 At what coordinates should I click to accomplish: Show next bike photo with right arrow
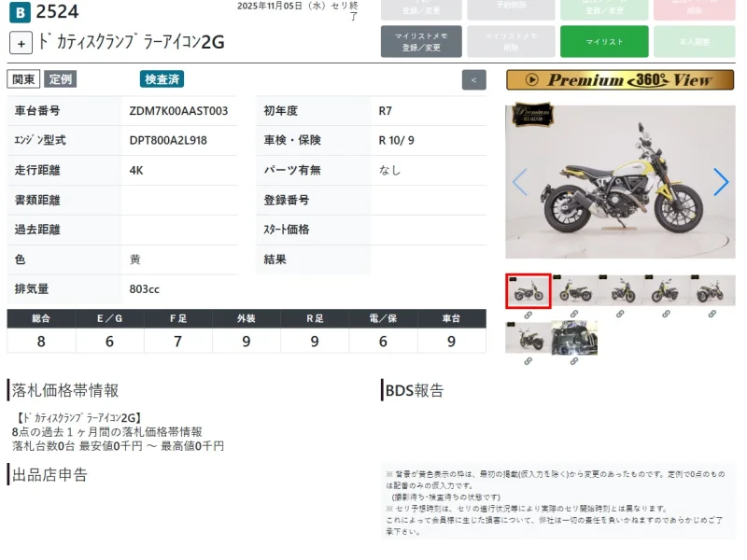point(720,182)
